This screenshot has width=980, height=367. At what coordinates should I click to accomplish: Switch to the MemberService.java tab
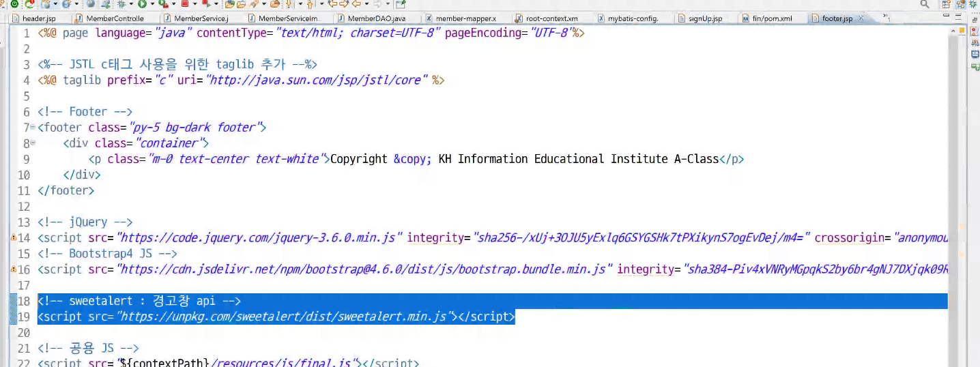[200, 18]
